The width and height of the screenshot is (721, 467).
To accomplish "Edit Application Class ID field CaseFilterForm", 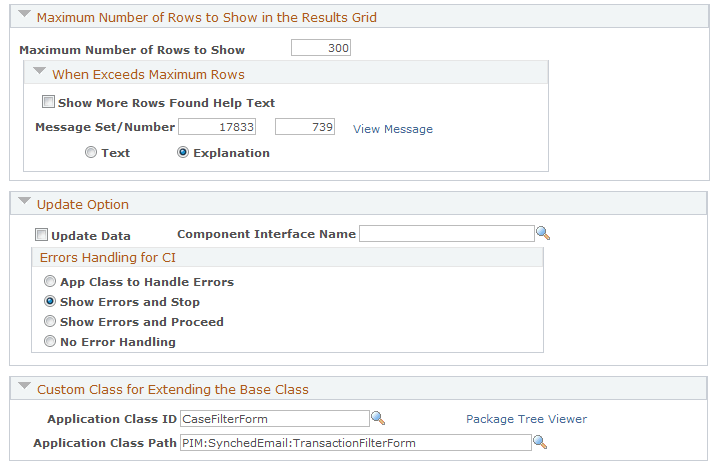I will tap(275, 419).
